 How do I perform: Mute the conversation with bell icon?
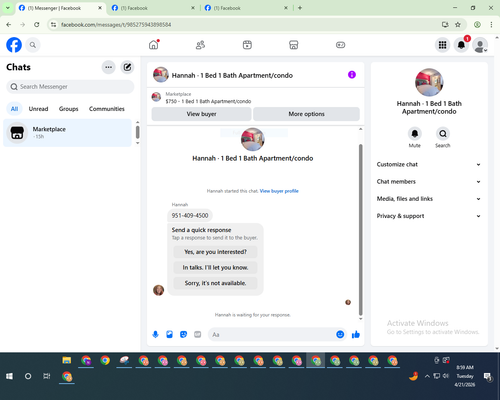415,134
